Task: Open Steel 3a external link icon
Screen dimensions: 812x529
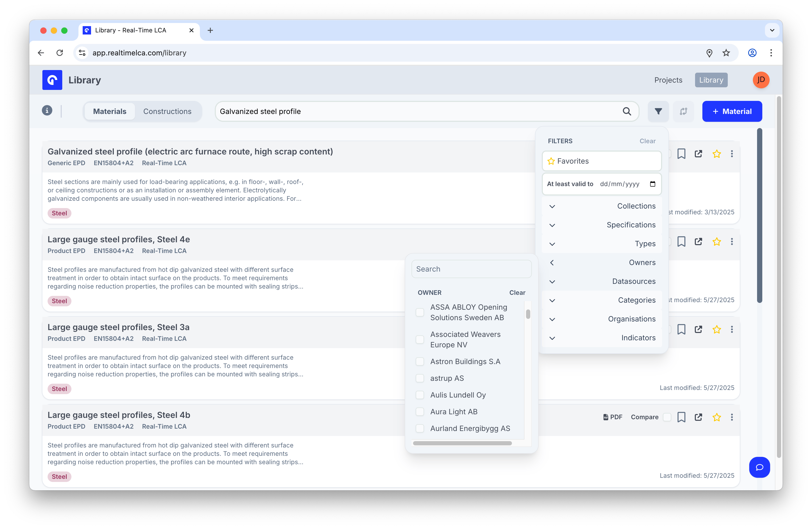Action: 698,329
